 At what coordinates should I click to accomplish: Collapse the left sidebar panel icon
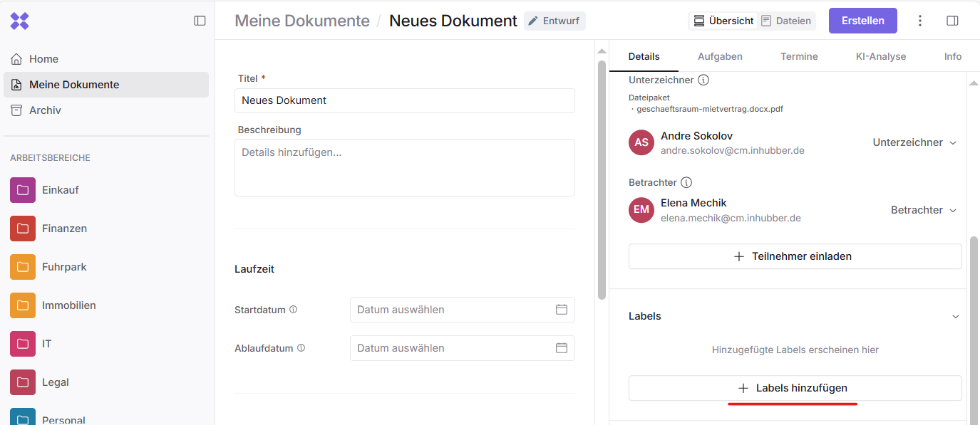(x=200, y=21)
